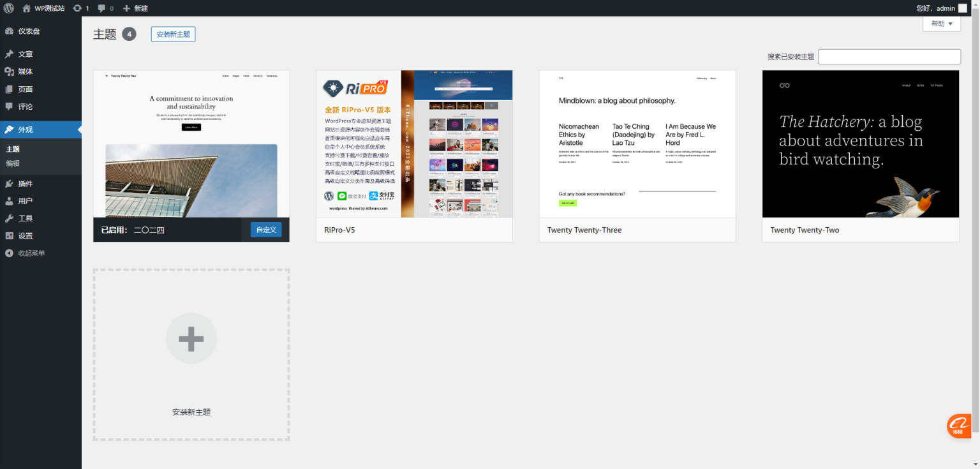Screen dimensions: 980x469
Task: Open the 设置 settings menu
Action: [26, 235]
